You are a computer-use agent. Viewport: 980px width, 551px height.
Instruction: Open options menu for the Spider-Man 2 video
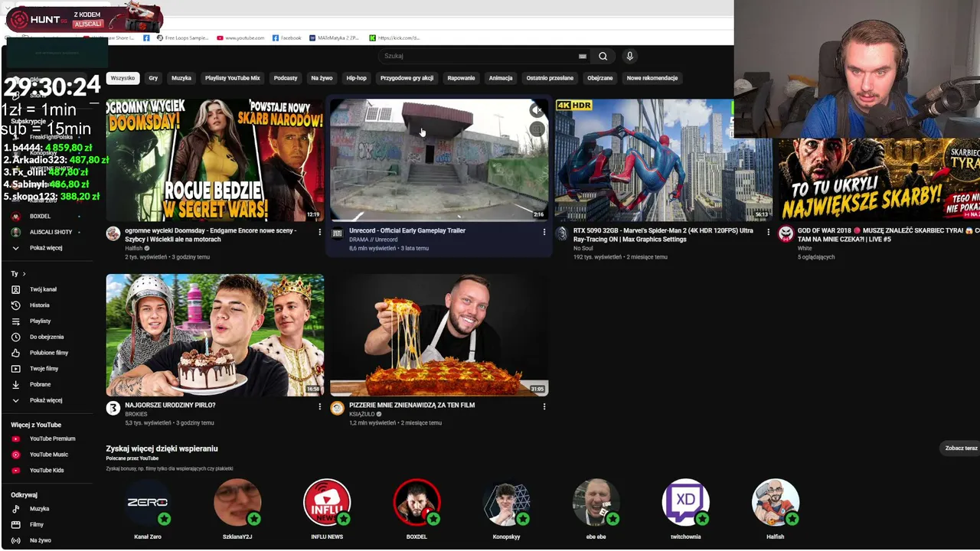(769, 232)
